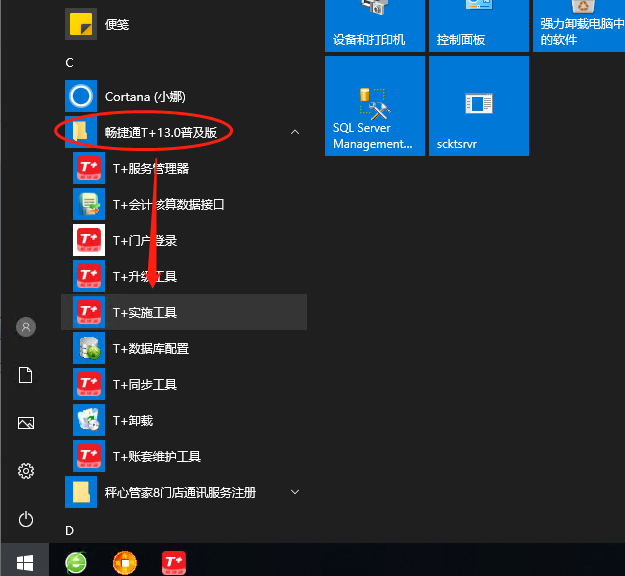Open Documents from the Start sidebar

pos(26,375)
